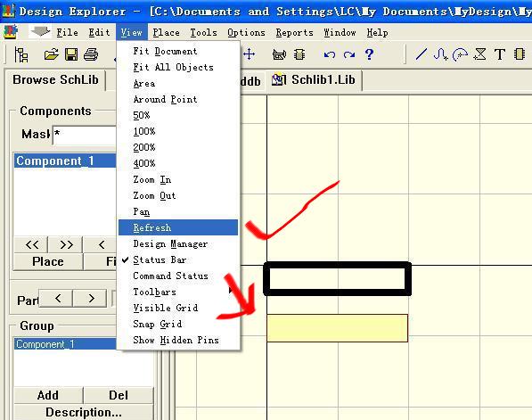Open the Place menu
The image size is (532, 420).
(x=166, y=33)
